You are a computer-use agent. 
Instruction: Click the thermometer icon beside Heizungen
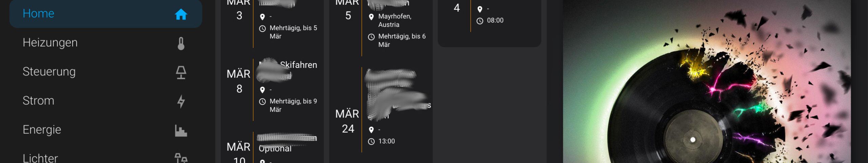(181, 43)
